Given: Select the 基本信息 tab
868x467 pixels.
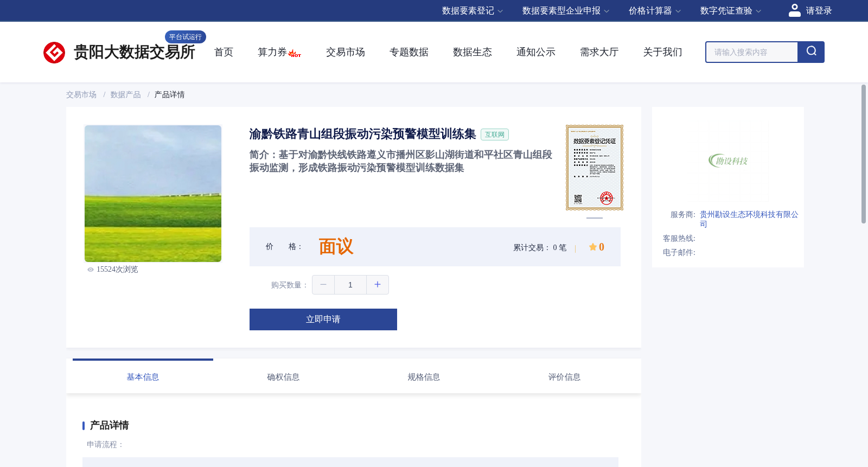Looking at the screenshot, I should tap(143, 377).
